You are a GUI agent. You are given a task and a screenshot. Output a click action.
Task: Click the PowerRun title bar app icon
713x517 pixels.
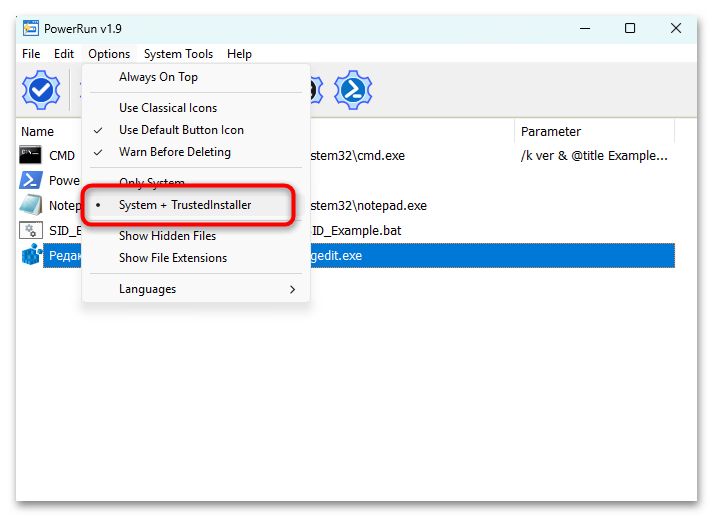coord(31,28)
